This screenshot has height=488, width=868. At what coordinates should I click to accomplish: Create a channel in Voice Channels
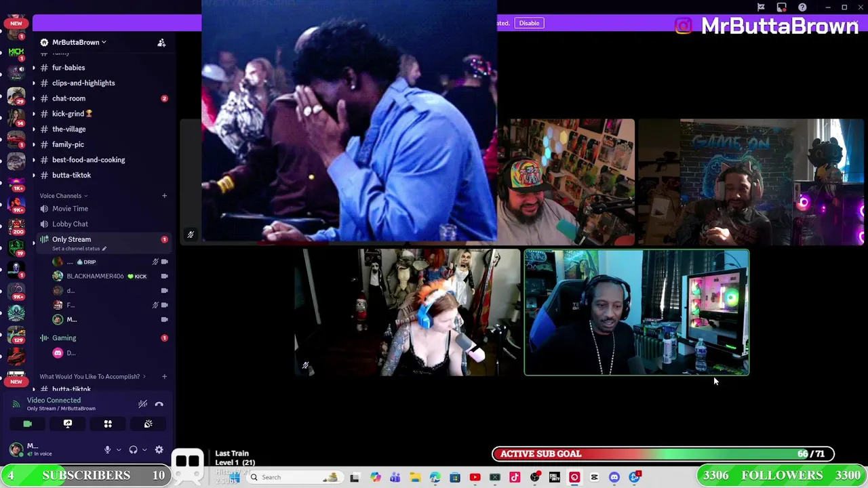(x=164, y=196)
